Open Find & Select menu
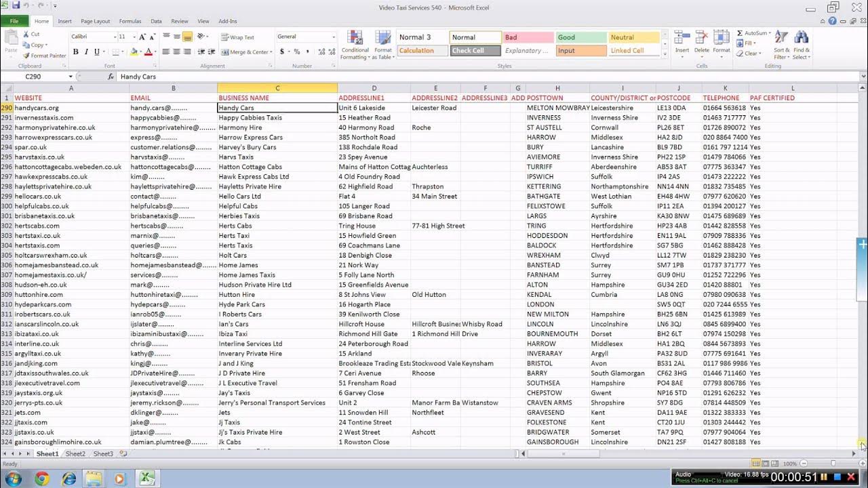This screenshot has width=868, height=488. 802,45
